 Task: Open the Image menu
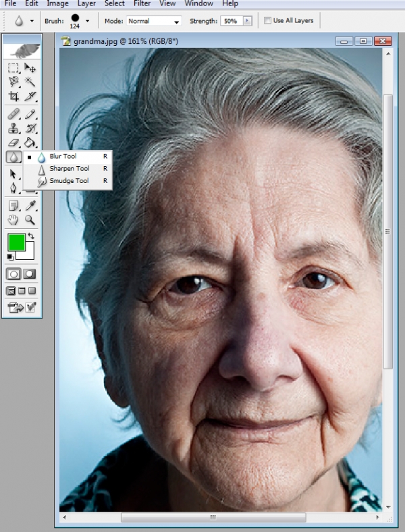tap(57, 3)
